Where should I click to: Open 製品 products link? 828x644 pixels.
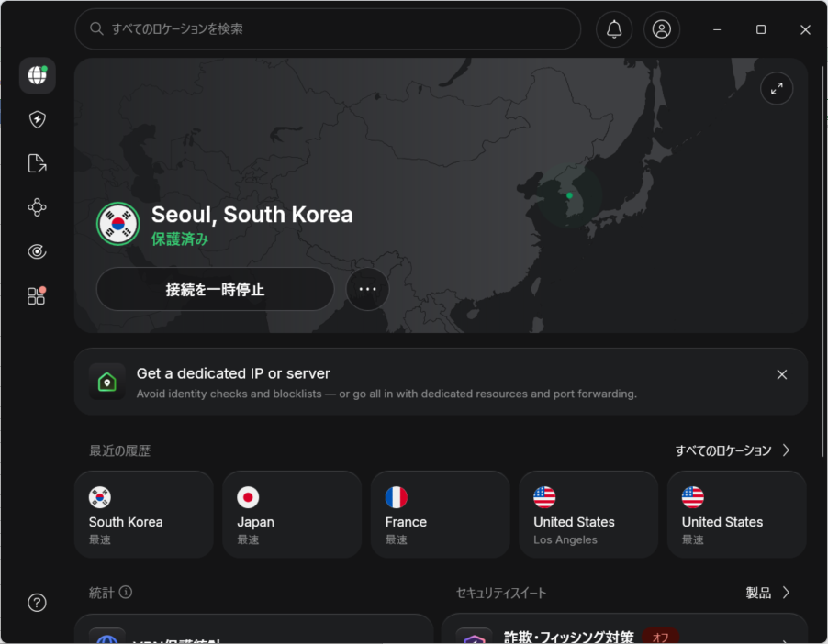(758, 593)
